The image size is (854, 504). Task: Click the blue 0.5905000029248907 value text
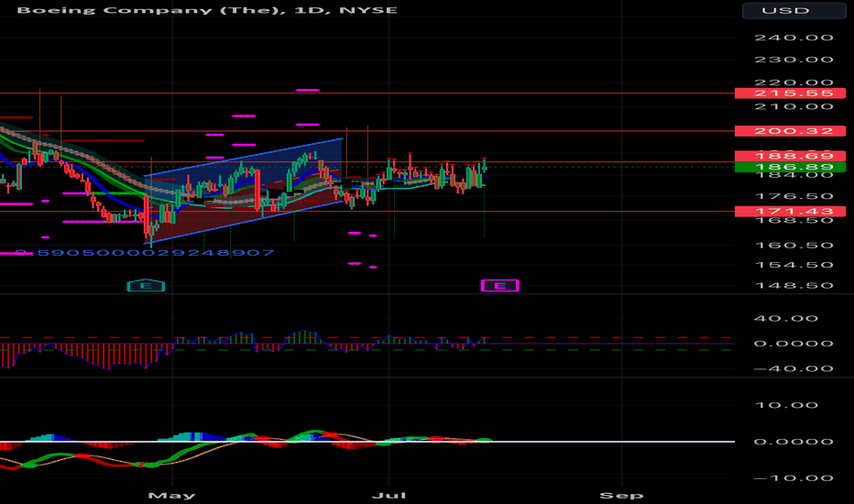pos(145,253)
